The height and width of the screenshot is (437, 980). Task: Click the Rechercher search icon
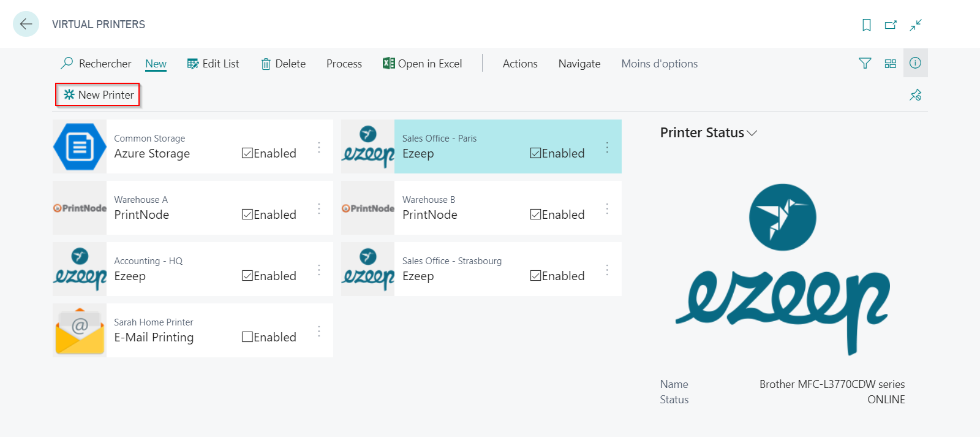67,63
